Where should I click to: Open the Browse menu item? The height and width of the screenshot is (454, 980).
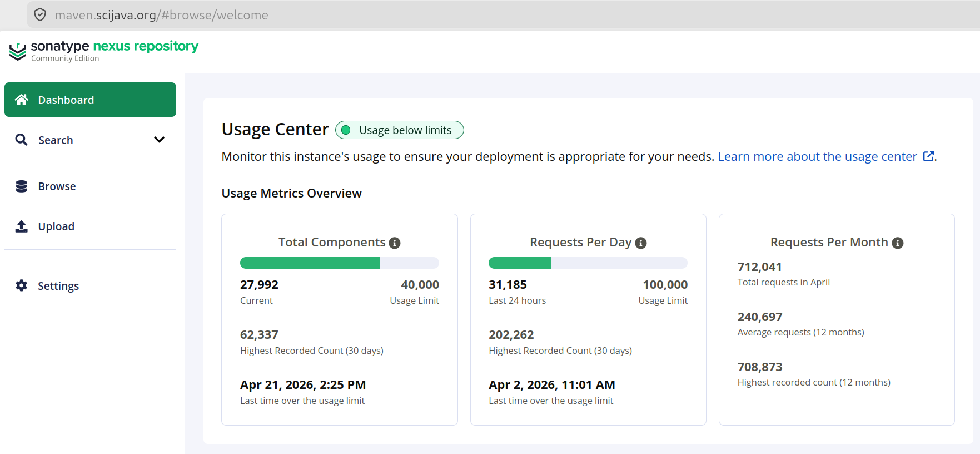[57, 186]
